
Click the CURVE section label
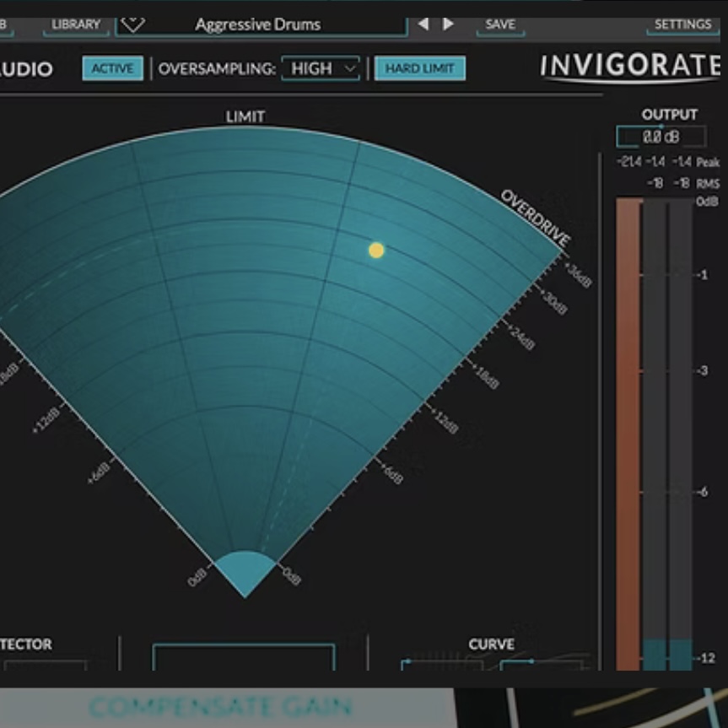(x=491, y=644)
